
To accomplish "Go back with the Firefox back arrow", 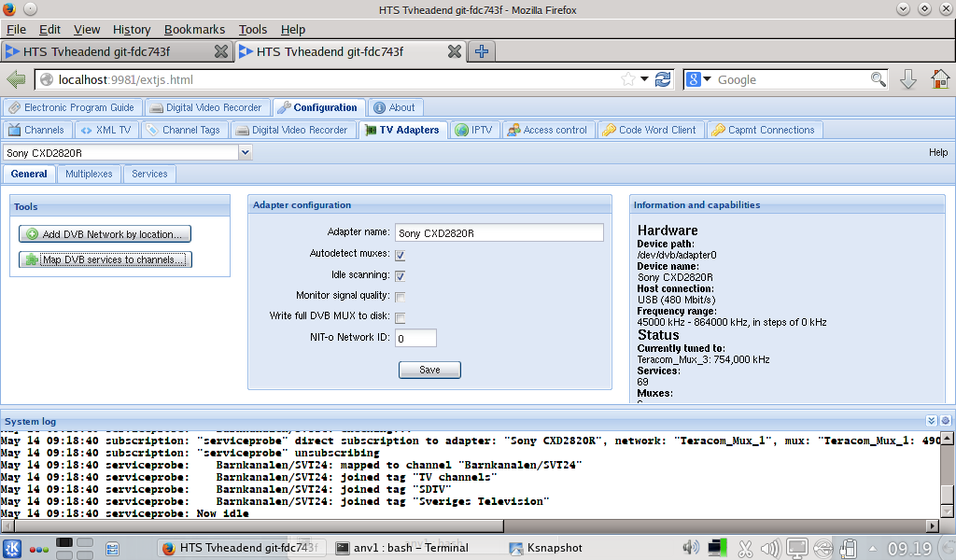I will pyautogui.click(x=17, y=79).
